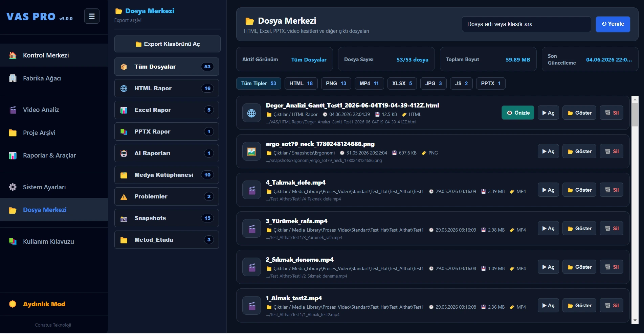
Task: Click clapperboard icon of 4_Takmak_defe.mp4
Action: [251, 190]
